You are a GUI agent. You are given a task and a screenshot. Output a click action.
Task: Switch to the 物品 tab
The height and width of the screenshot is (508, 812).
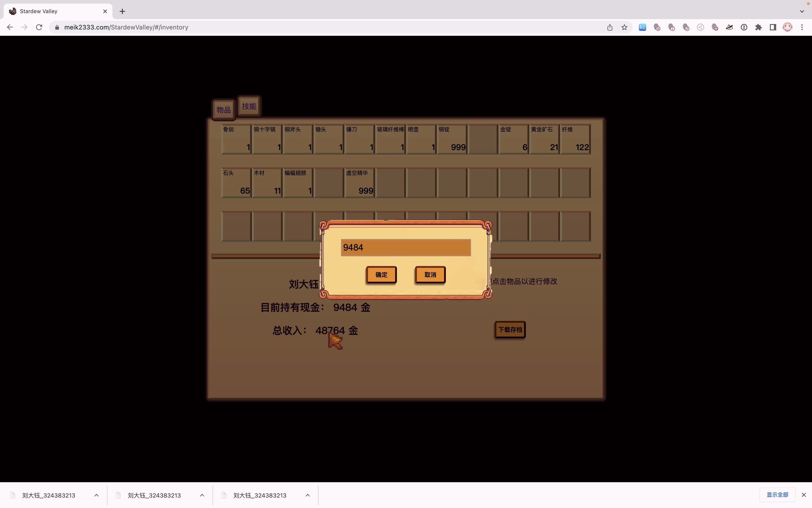(x=223, y=110)
